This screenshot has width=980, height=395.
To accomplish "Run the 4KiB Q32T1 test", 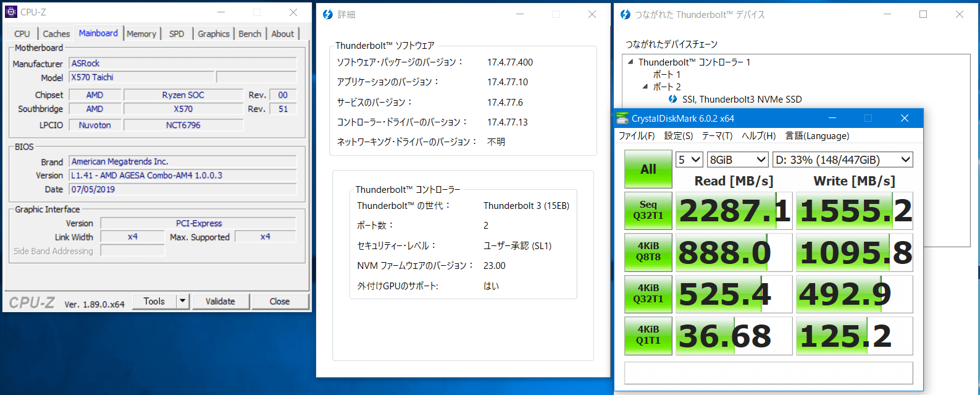I will [648, 294].
